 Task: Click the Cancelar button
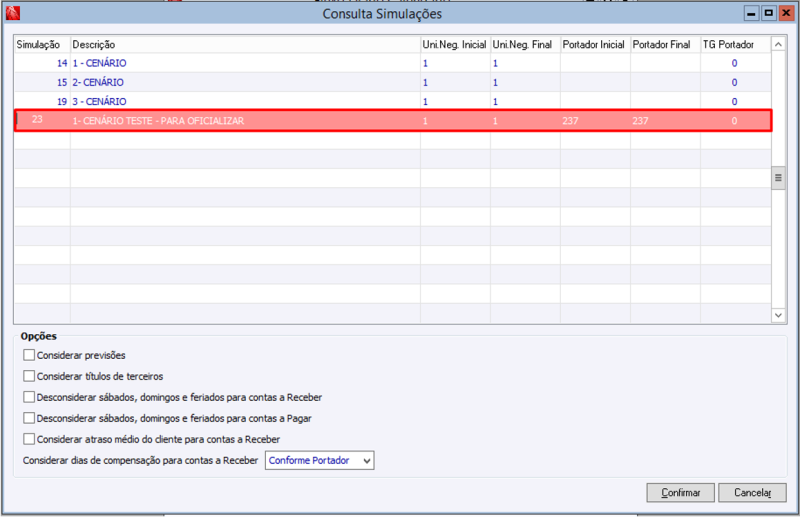click(752, 493)
